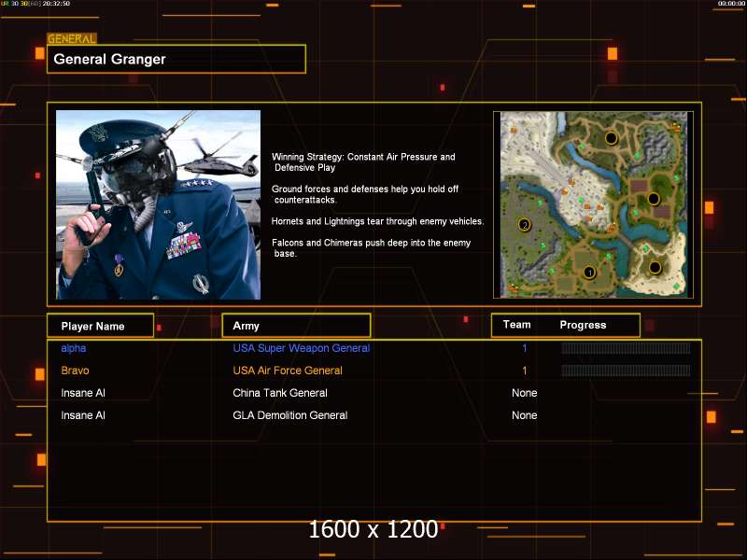Click USA Air Force General army entry

pyautogui.click(x=288, y=371)
